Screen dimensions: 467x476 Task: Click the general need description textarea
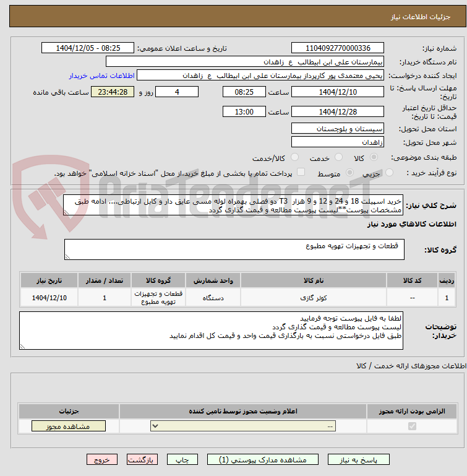[x=233, y=206]
